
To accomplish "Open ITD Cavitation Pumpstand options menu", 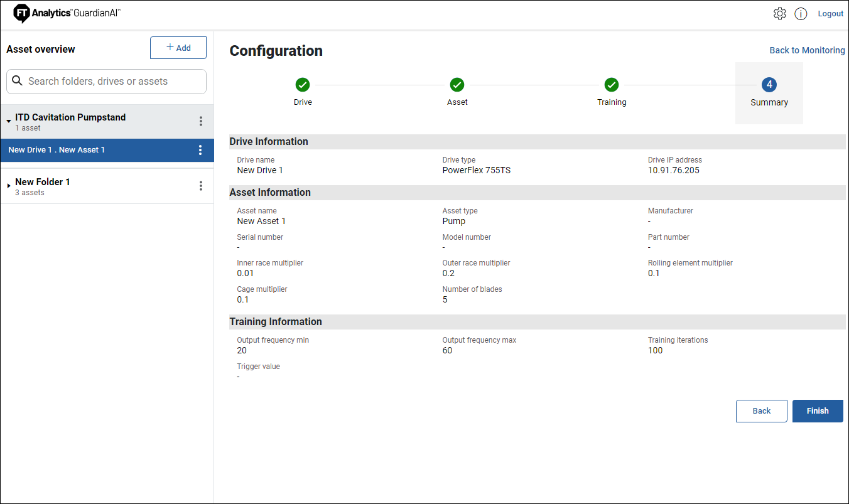I will click(x=201, y=121).
